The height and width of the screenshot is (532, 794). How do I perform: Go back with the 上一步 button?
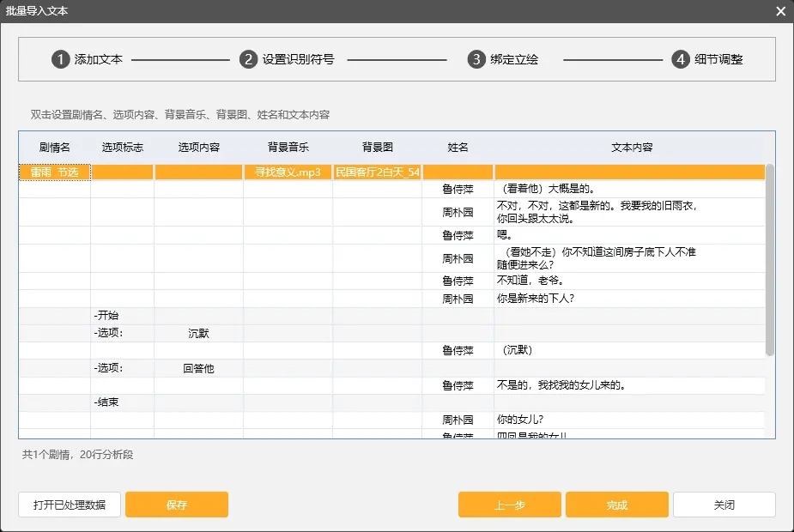point(509,505)
